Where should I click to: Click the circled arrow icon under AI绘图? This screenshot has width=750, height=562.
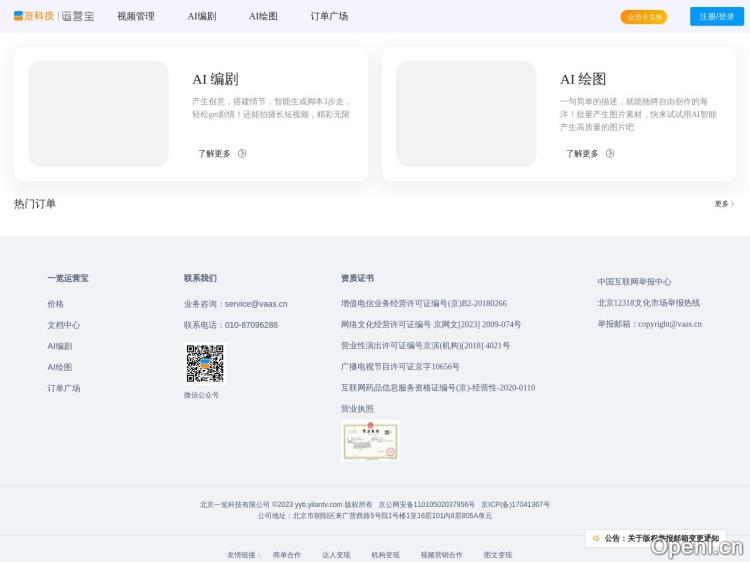click(x=610, y=154)
